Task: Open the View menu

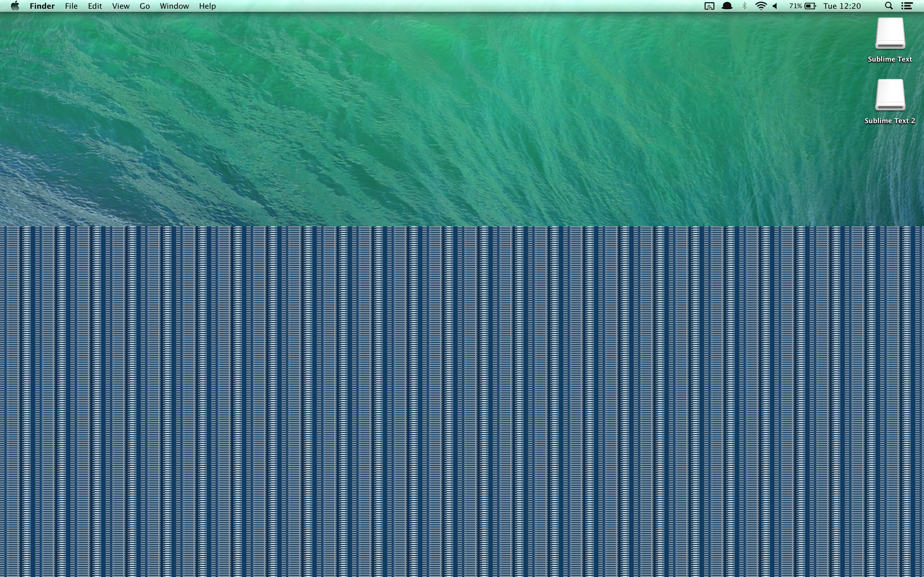Action: pos(121,6)
